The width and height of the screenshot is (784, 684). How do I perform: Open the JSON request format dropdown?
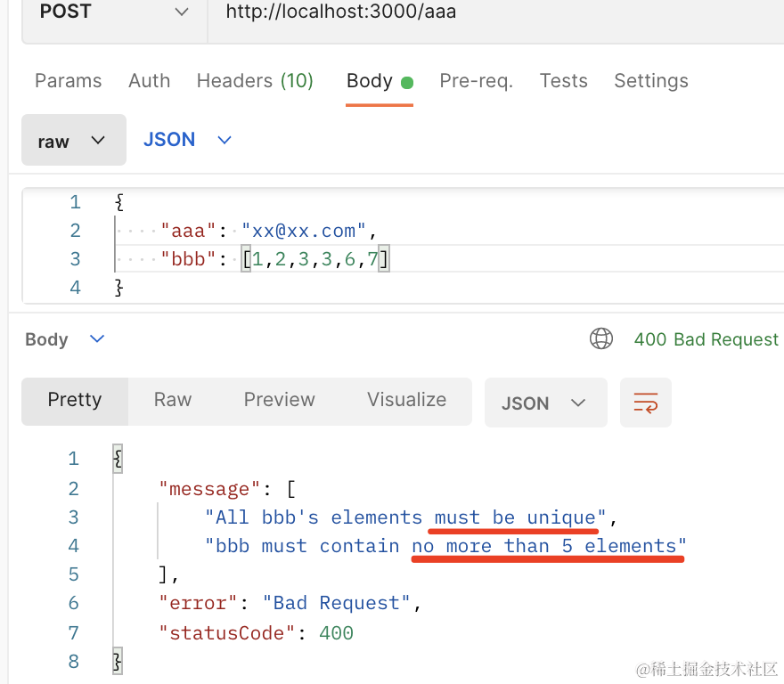click(187, 140)
